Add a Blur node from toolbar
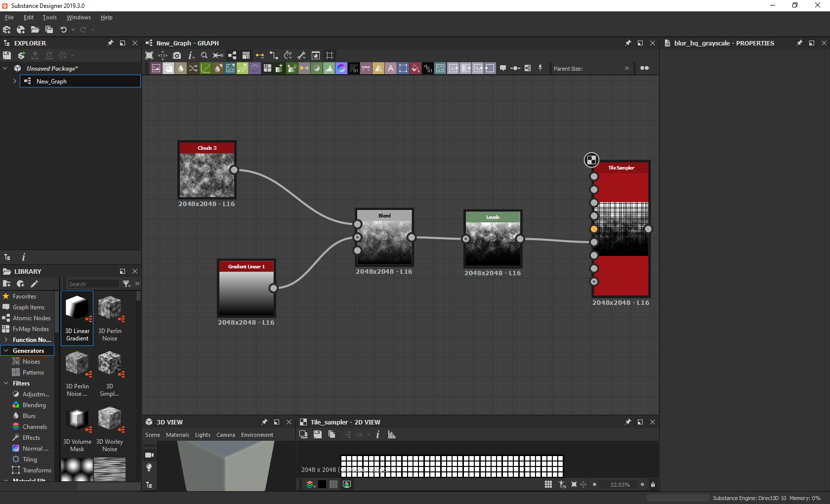This screenshot has height=504, width=830. click(181, 68)
